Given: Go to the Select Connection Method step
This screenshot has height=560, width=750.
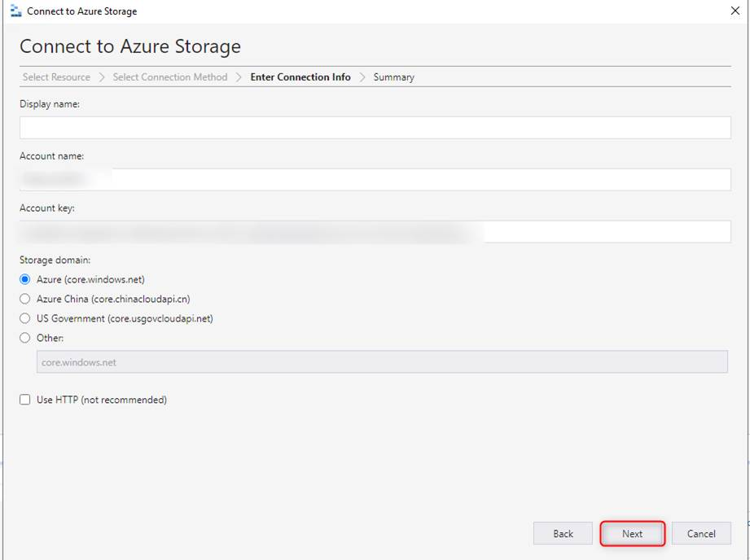Looking at the screenshot, I should (170, 77).
